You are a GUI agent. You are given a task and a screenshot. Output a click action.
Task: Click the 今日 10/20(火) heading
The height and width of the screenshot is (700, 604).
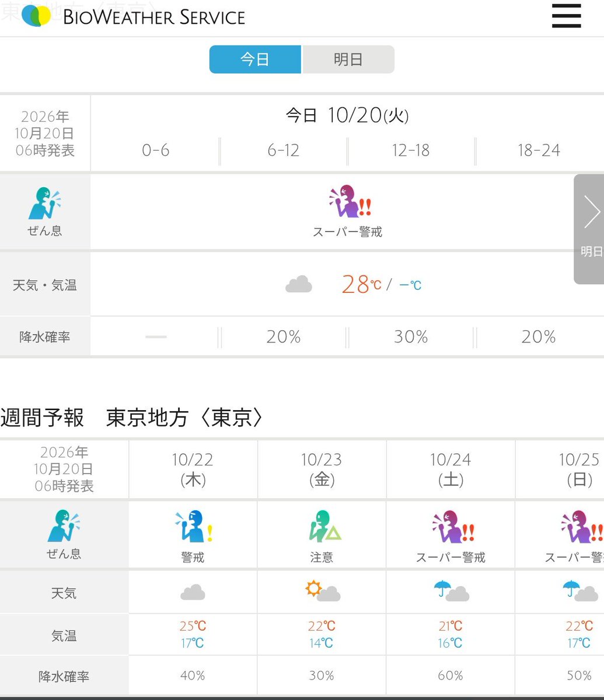347,115
